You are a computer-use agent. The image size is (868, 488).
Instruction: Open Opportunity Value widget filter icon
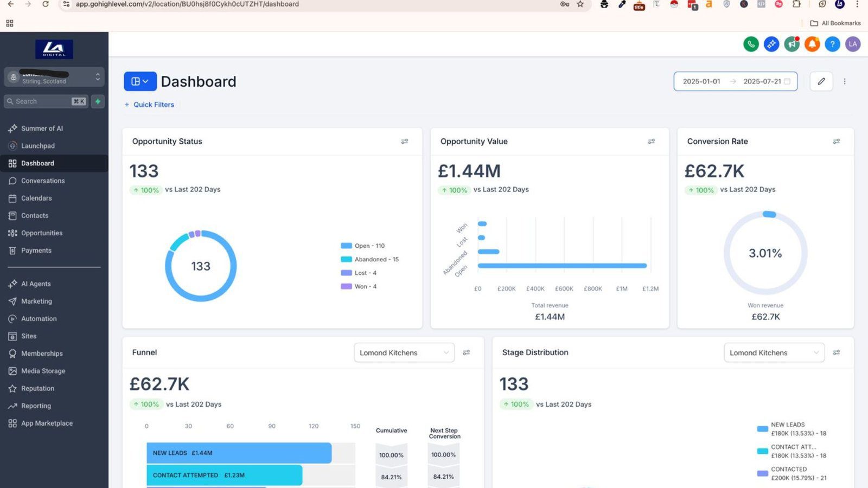click(x=651, y=142)
